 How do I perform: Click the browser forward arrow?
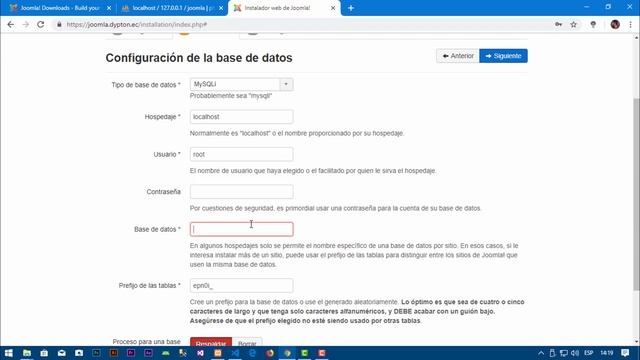[x=25, y=24]
